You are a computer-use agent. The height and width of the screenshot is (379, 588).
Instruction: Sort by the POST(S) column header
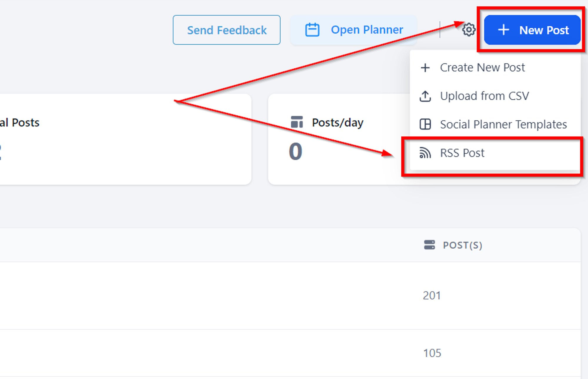(x=462, y=245)
